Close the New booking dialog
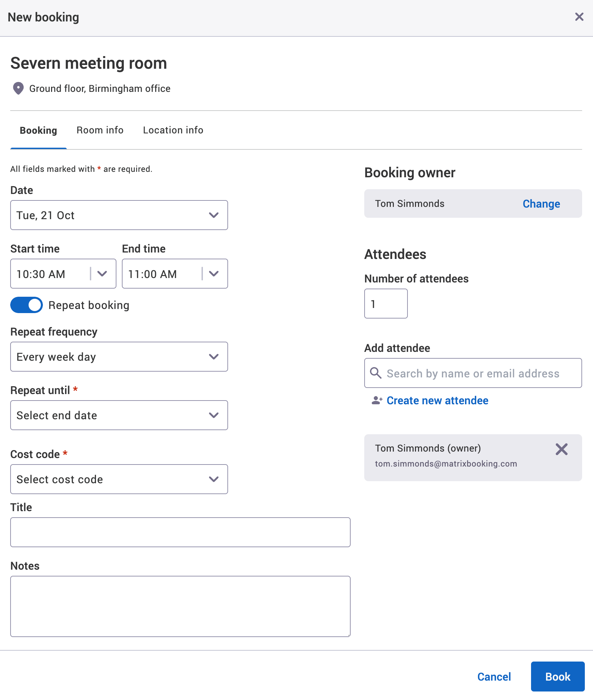The width and height of the screenshot is (593, 700). pos(579,17)
